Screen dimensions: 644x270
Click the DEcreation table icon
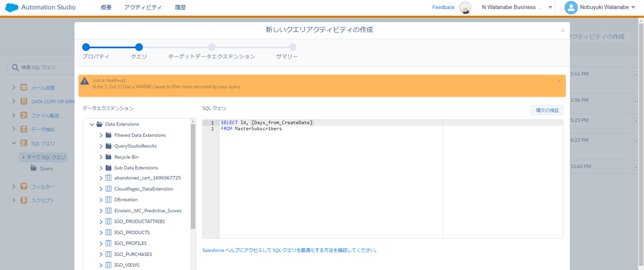108,200
